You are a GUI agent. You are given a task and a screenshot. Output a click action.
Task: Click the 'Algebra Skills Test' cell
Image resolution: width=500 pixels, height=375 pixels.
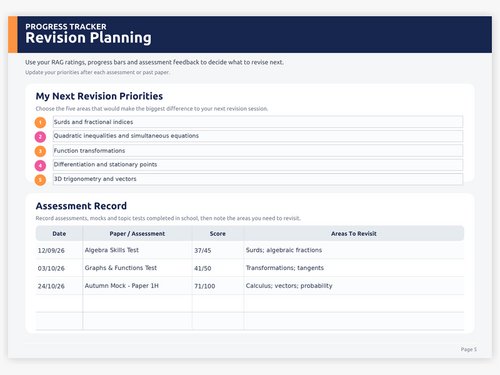click(137, 250)
